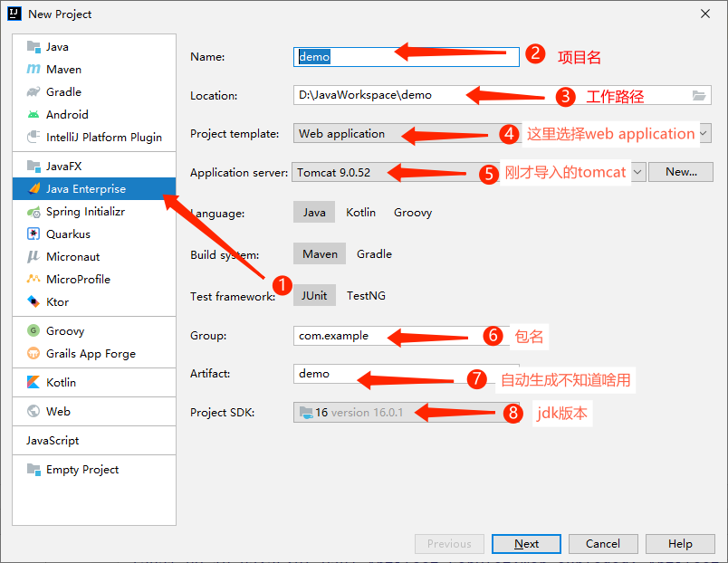
Task: Select Android project type label
Action: (x=67, y=114)
